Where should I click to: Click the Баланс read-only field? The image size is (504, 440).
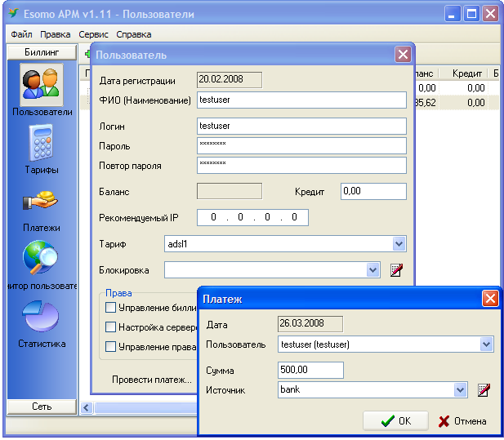coord(230,191)
